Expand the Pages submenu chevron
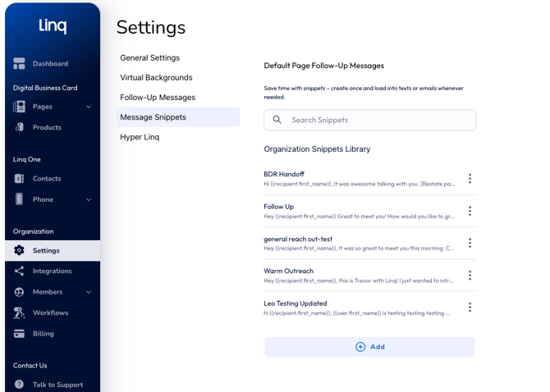 [89, 107]
